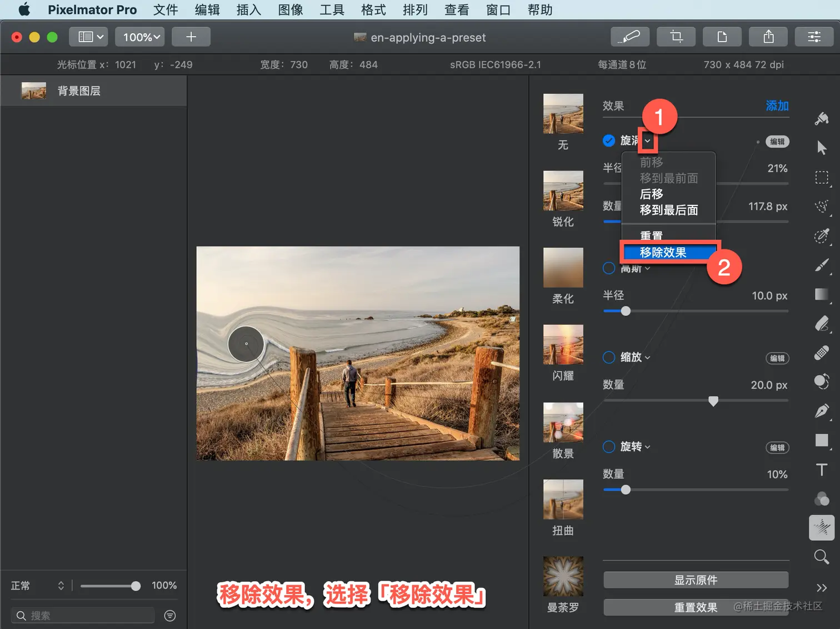This screenshot has width=840, height=629.
Task: Open the 格式 menu
Action: [x=373, y=9]
